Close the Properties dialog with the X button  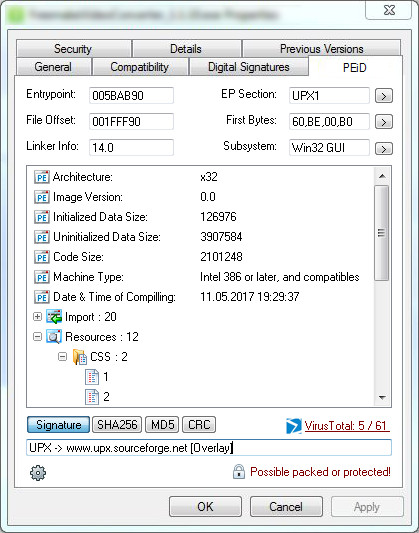click(x=389, y=10)
